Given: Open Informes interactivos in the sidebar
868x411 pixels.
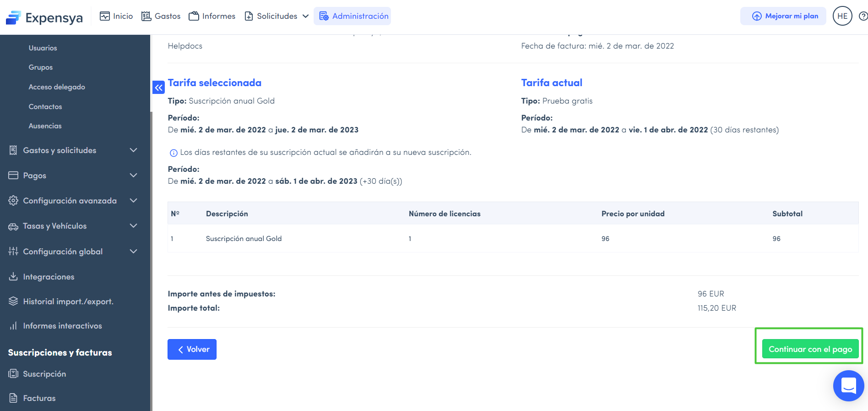Looking at the screenshot, I should [x=62, y=326].
